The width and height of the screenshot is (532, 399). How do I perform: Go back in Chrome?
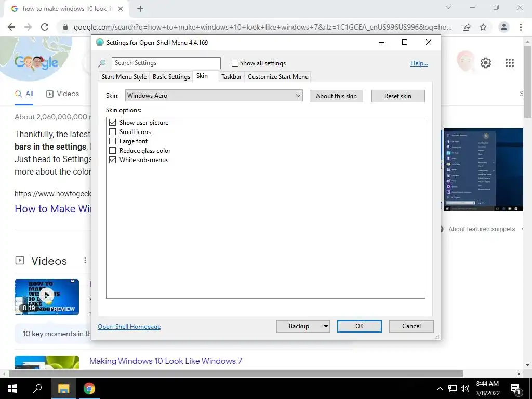point(11,27)
